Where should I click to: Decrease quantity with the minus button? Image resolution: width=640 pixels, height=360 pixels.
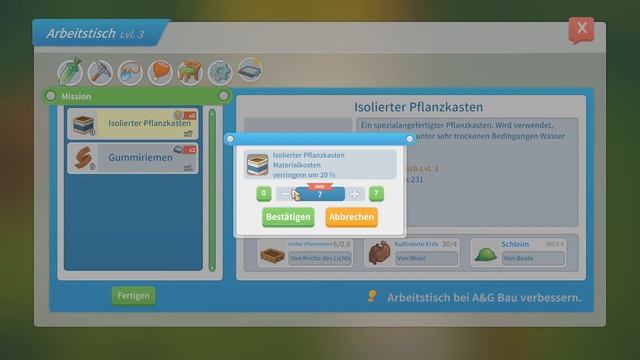click(285, 194)
